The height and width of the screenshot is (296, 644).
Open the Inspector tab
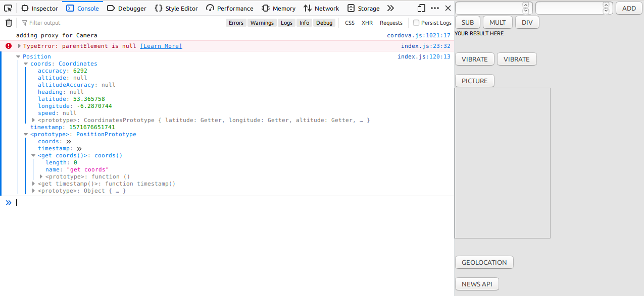pos(39,8)
